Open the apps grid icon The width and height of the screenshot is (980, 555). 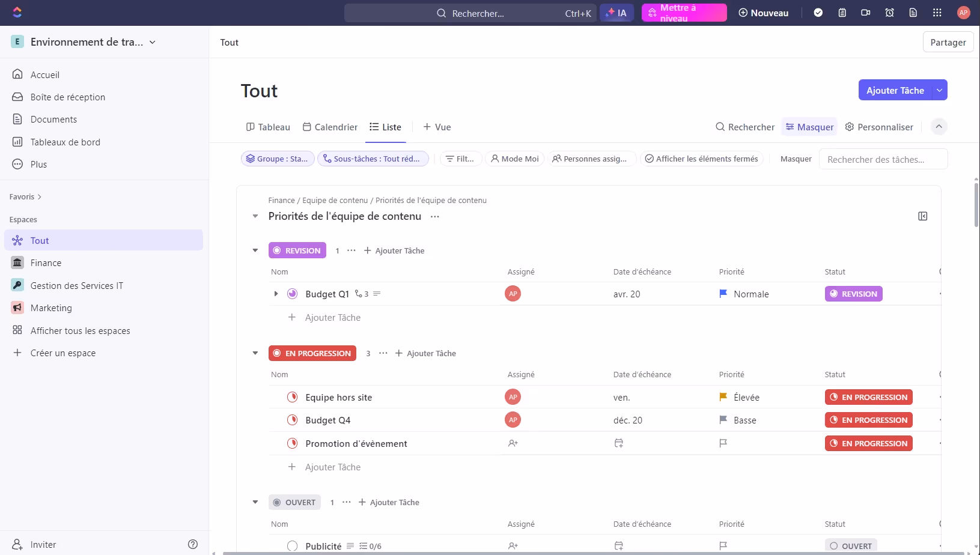pyautogui.click(x=937, y=13)
